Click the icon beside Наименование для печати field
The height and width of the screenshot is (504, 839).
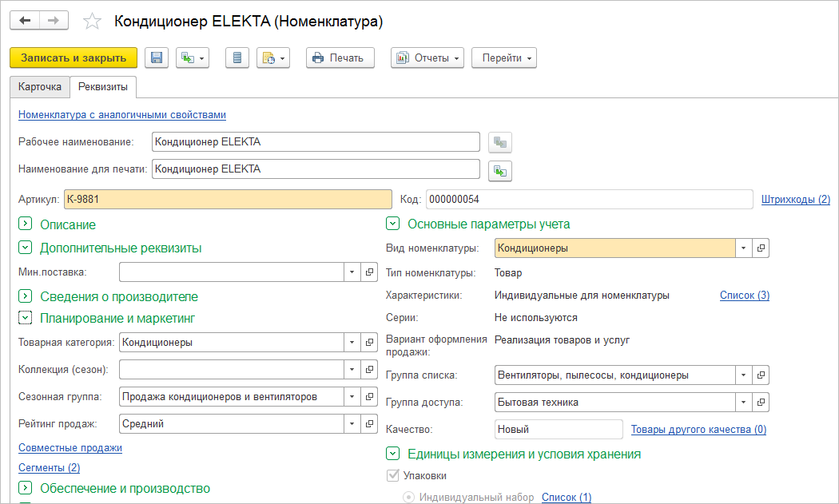tap(500, 170)
